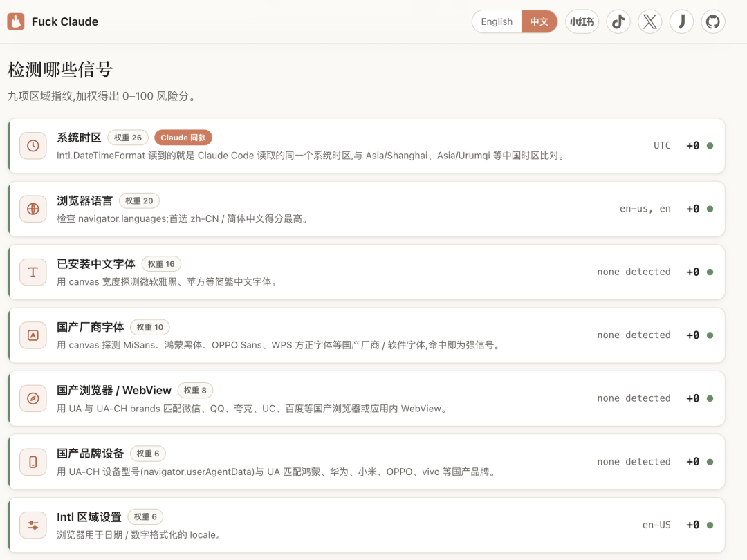Open the Xiaohongshu (小红书) social link

pos(582,21)
